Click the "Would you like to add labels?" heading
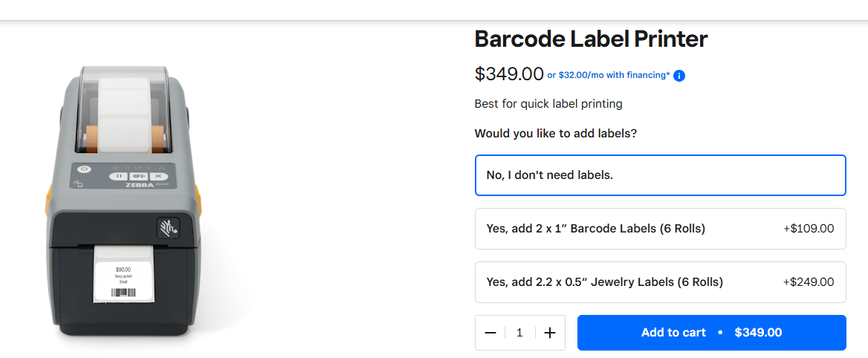Screen dimensions: 868x358 [x=556, y=134]
